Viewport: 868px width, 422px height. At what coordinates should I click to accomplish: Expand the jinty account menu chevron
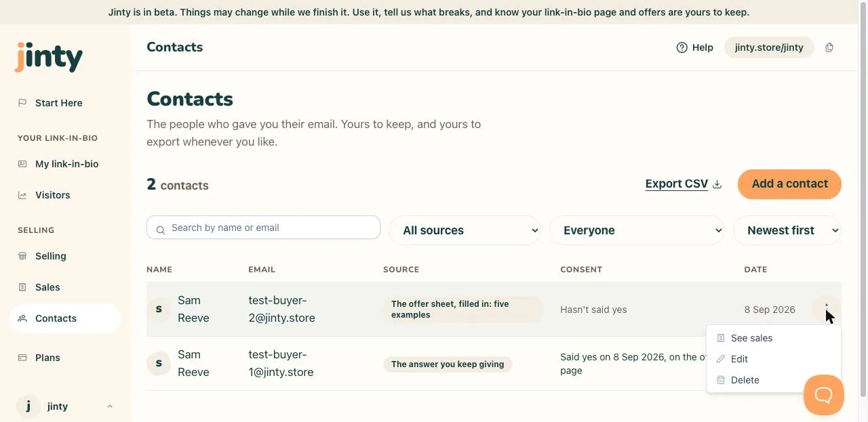(110, 406)
